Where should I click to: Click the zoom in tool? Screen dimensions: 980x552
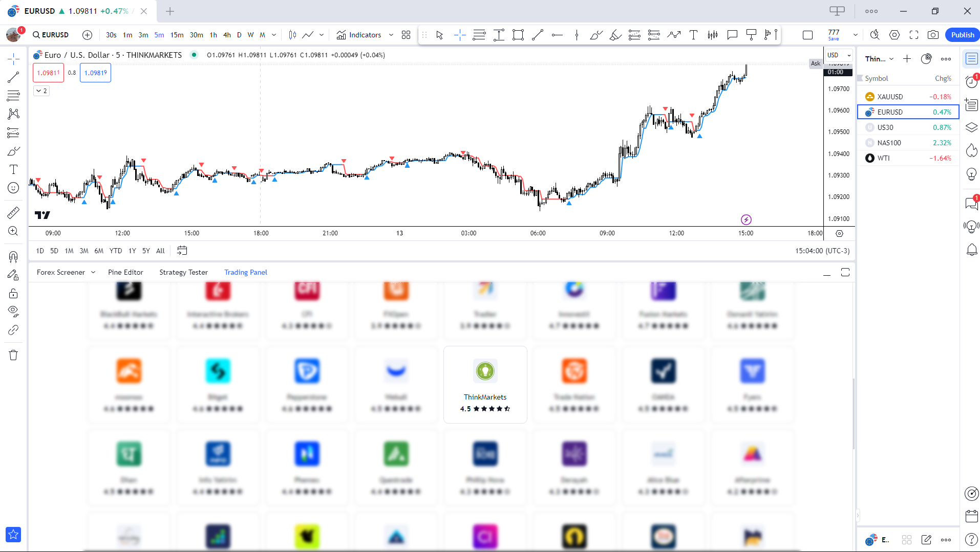(x=13, y=231)
